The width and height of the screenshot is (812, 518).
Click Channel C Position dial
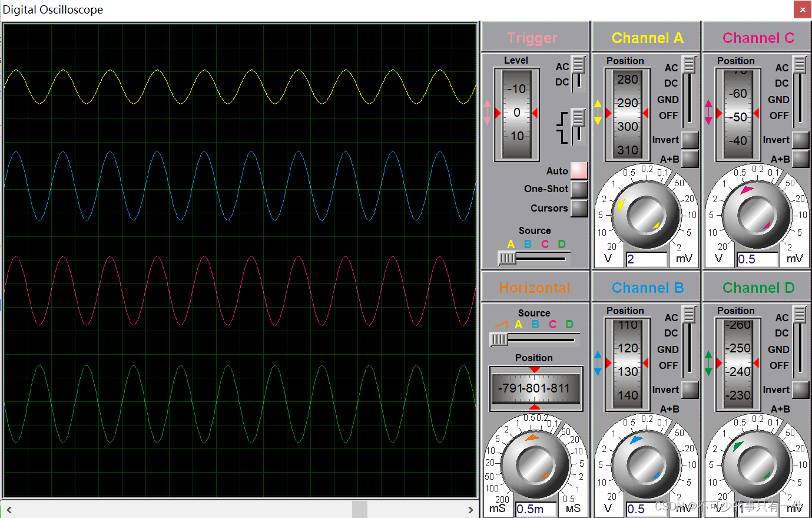[x=738, y=114]
